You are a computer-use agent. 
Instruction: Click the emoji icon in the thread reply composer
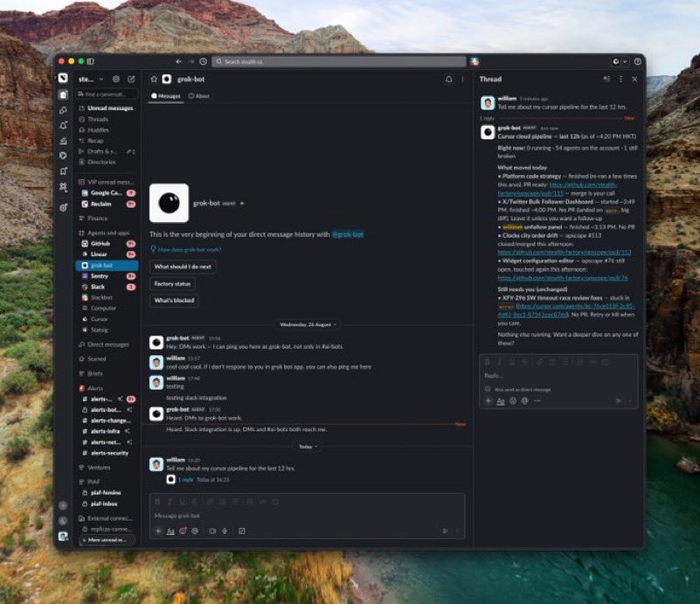(x=513, y=401)
